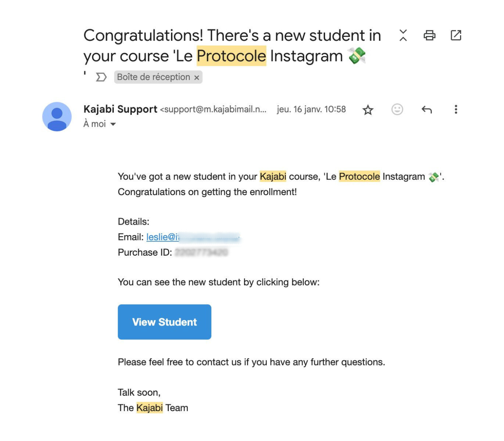This screenshot has height=441, width=504.
Task: Click the blue 'View Student' button
Action: [165, 322]
